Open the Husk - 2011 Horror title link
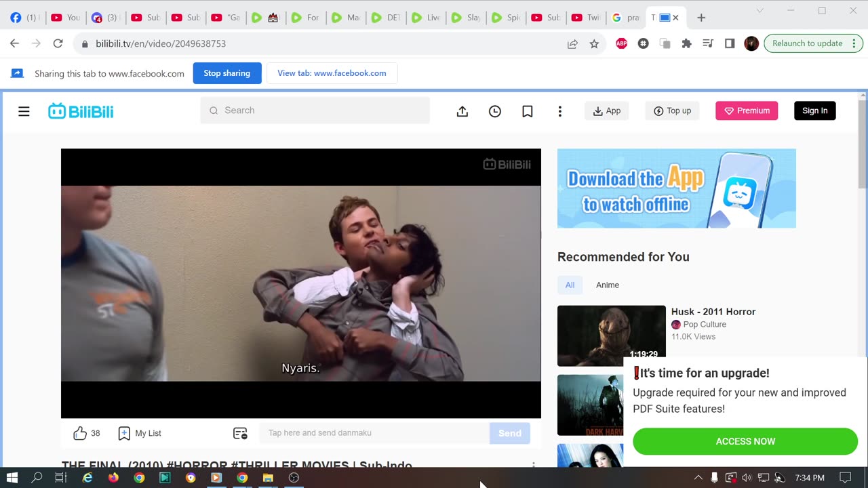This screenshot has height=488, width=868. [x=713, y=312]
